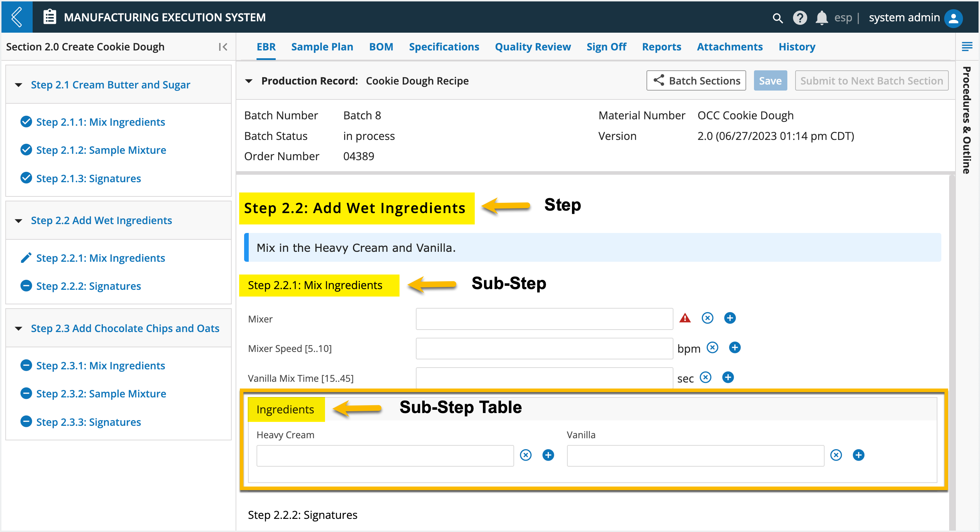The image size is (980, 532).
Task: Collapse Step 2.1 Cream Butter and Sugar
Action: tap(18, 85)
